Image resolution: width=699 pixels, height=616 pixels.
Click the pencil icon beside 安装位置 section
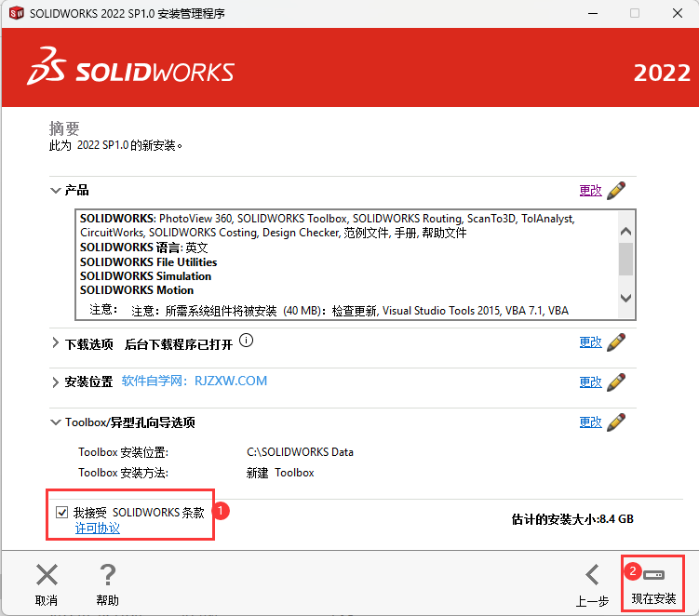click(x=615, y=382)
